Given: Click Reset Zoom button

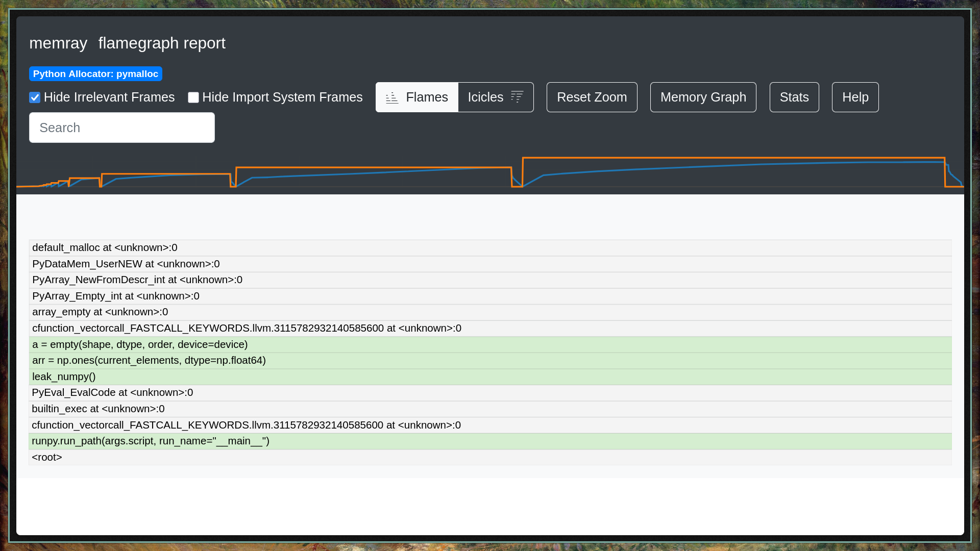Looking at the screenshot, I should [x=592, y=97].
